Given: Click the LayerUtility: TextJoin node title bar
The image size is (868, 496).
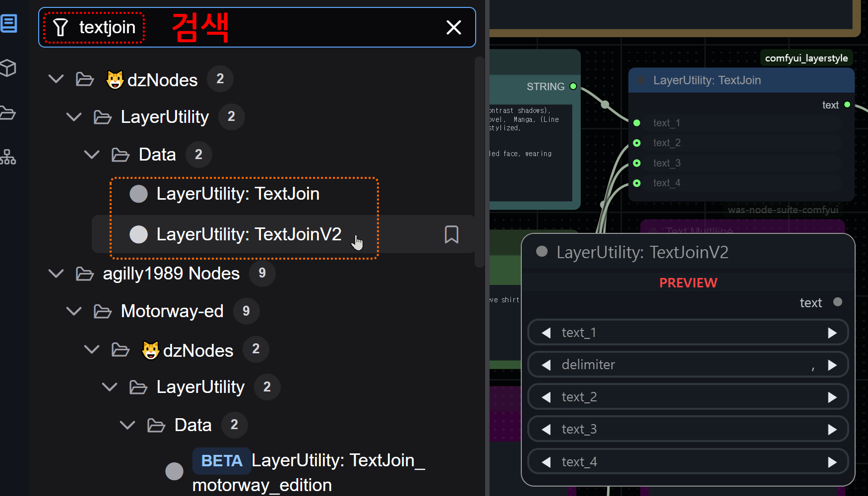Looking at the screenshot, I should pyautogui.click(x=742, y=80).
